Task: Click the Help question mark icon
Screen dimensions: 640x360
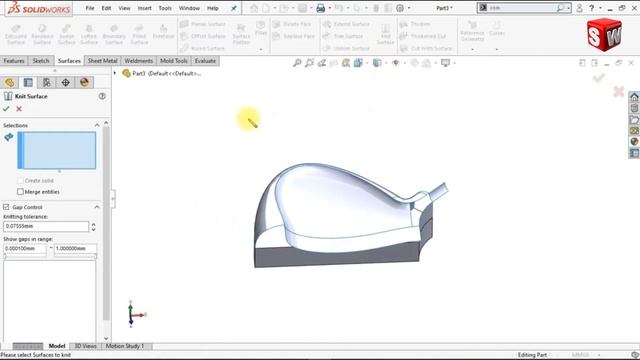Action: (x=591, y=8)
